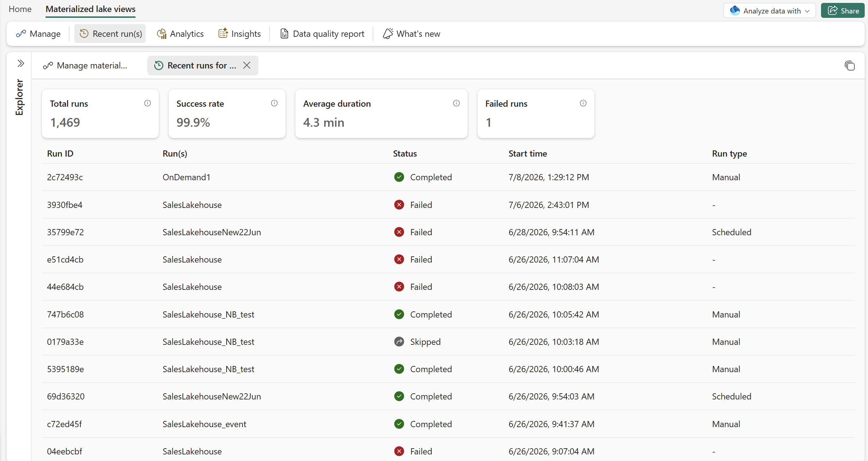The width and height of the screenshot is (868, 461).
Task: Click the Status column header
Action: (405, 154)
